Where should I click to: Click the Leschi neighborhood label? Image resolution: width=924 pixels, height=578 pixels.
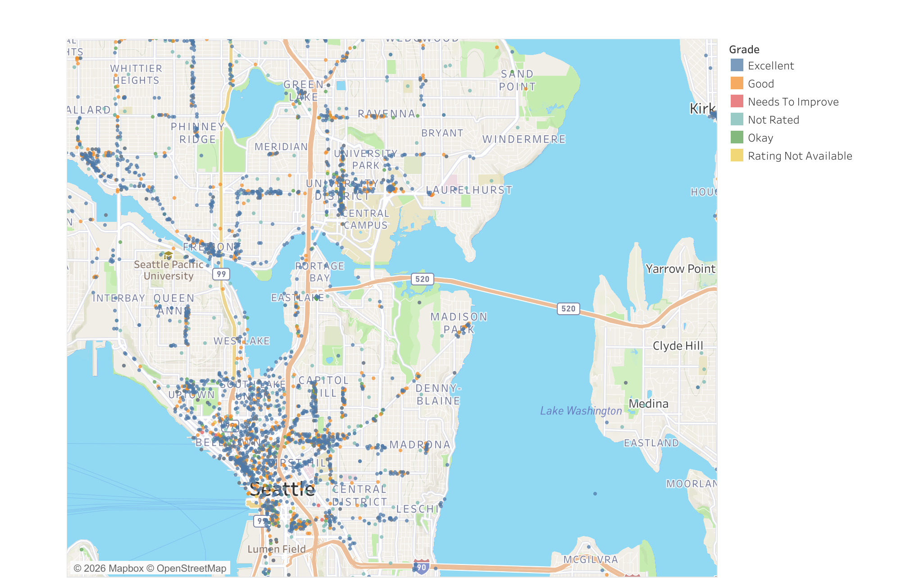[417, 509]
